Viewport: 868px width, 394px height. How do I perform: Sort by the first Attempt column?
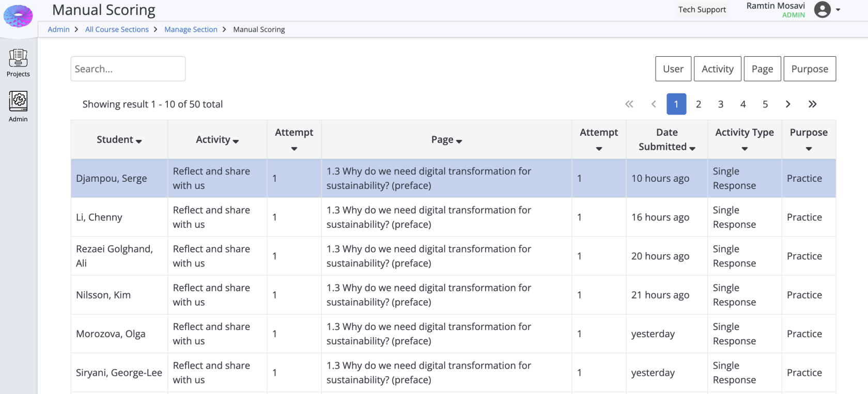(294, 139)
